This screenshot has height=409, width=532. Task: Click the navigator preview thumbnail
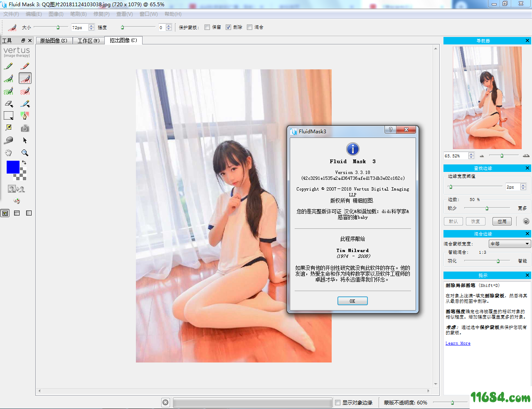(x=487, y=98)
